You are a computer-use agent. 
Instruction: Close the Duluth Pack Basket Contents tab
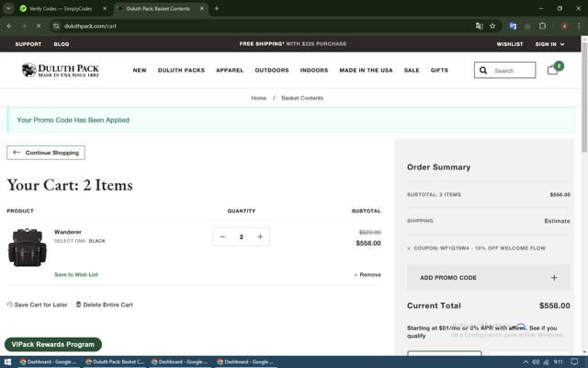(202, 8)
